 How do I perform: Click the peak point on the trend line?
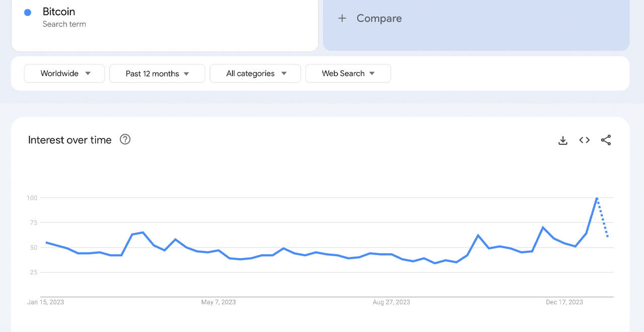(597, 198)
